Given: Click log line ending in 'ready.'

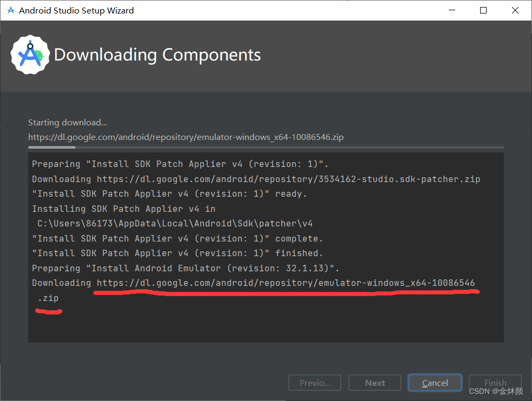Looking at the screenshot, I should (169, 193).
